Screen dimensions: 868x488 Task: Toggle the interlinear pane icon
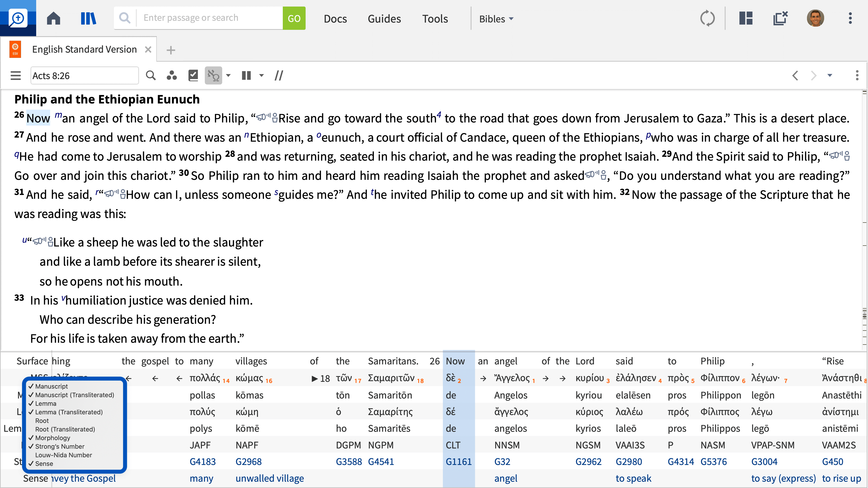pyautogui.click(x=213, y=75)
